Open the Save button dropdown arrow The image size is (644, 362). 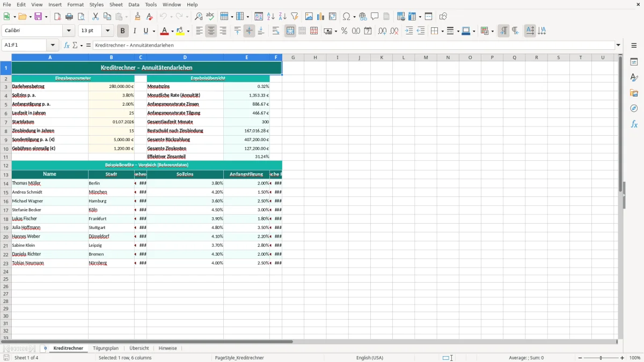[x=46, y=17]
